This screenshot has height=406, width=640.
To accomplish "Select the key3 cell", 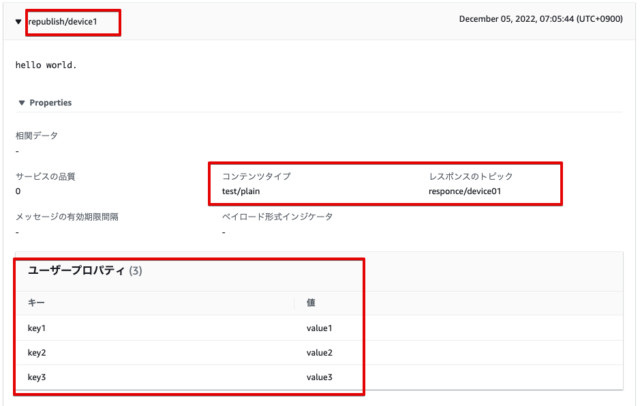I will click(x=37, y=377).
